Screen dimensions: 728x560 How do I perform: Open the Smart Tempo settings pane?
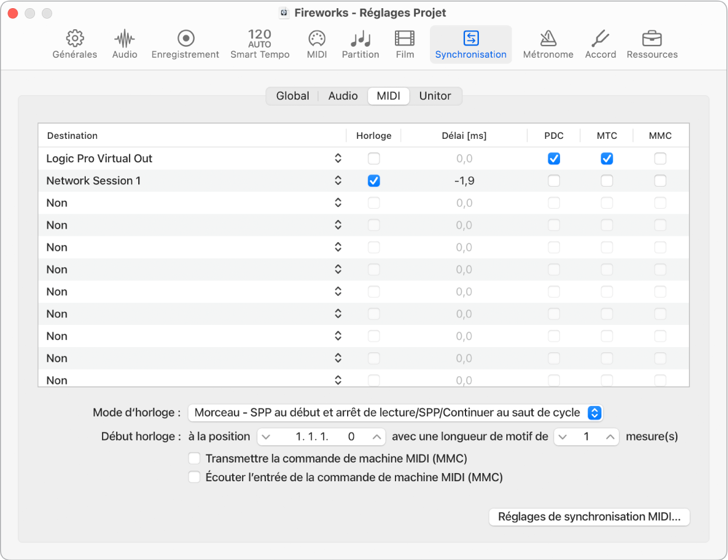point(260,44)
